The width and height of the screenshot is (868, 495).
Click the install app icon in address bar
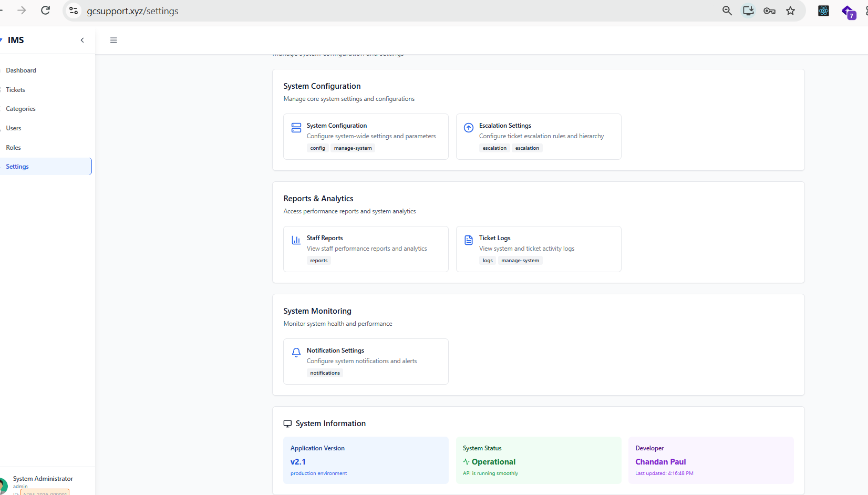(748, 11)
